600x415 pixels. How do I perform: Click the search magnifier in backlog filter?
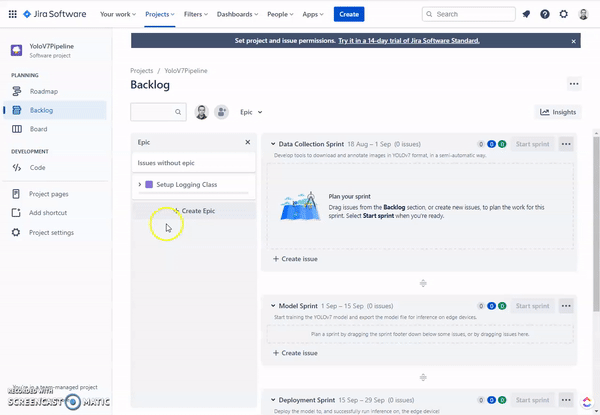pos(178,112)
